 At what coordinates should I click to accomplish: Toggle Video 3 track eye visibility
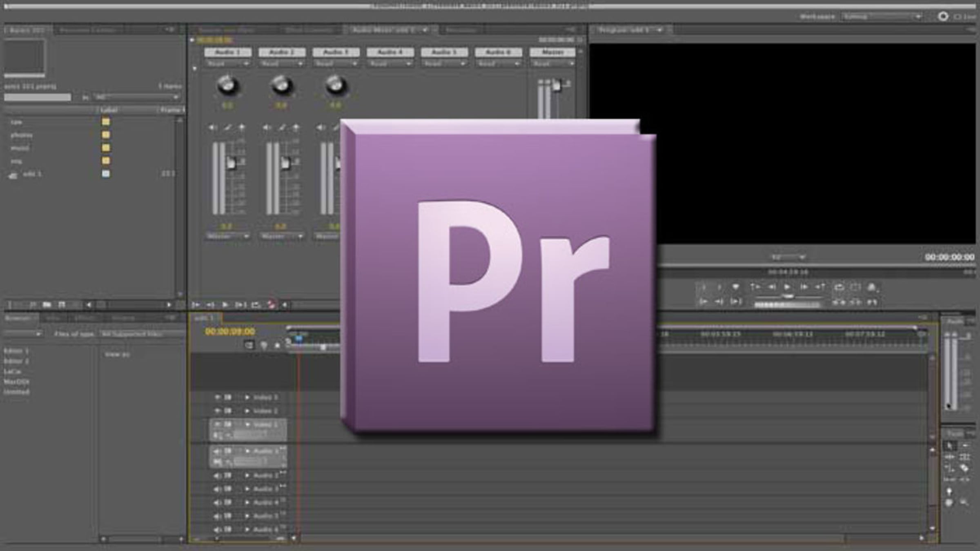pos(217,397)
